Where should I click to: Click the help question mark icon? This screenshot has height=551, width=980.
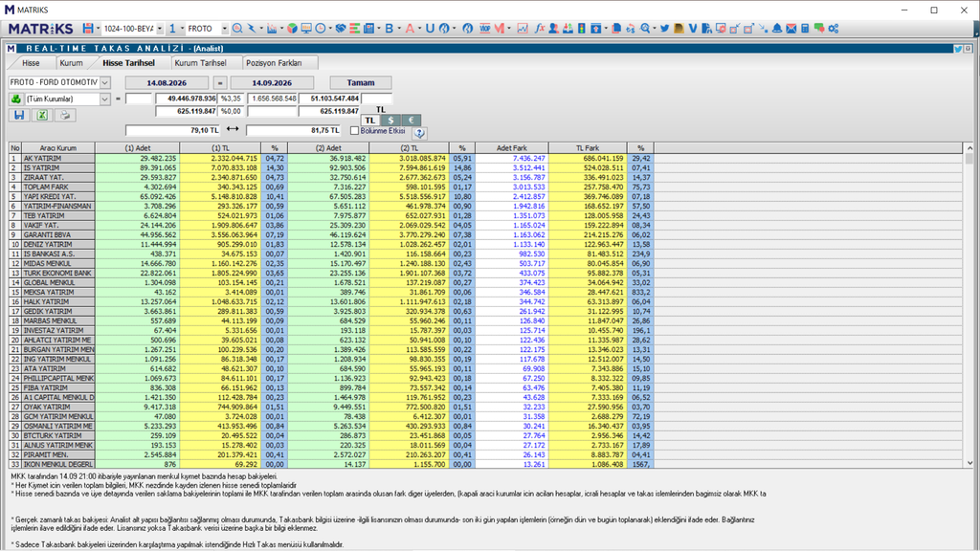419,132
